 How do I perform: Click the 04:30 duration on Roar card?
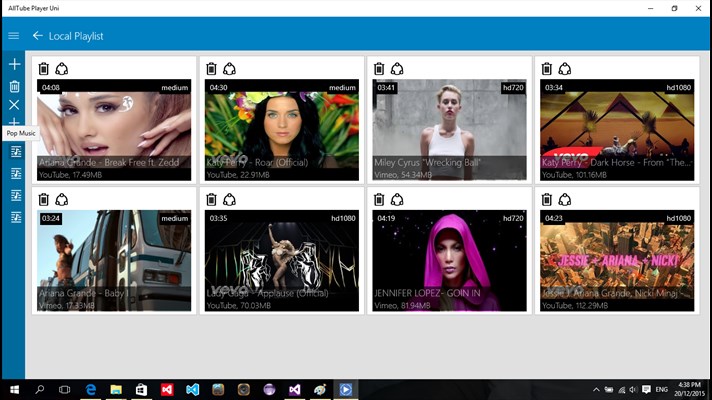point(218,88)
